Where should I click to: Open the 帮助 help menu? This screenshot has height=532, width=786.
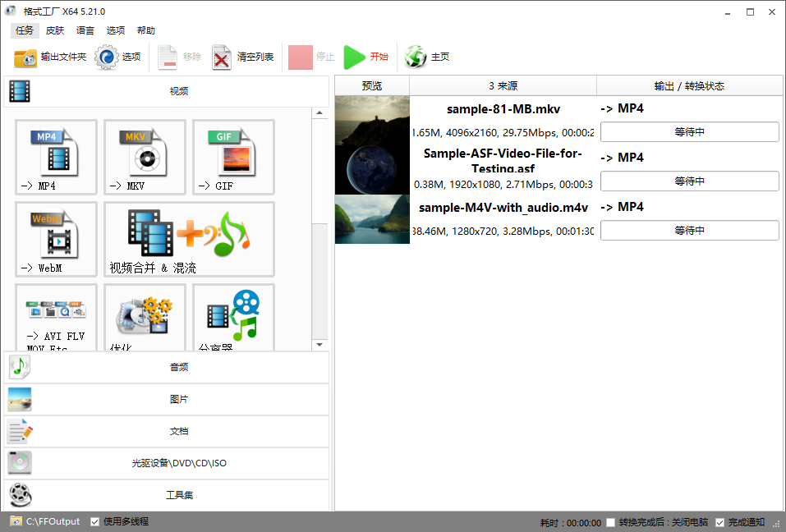point(146,30)
